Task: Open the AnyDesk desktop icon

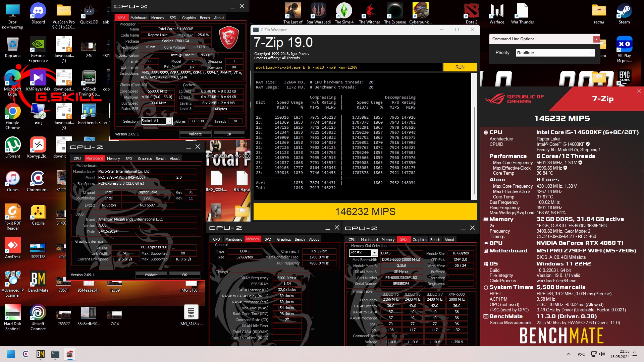Action: click(13, 248)
